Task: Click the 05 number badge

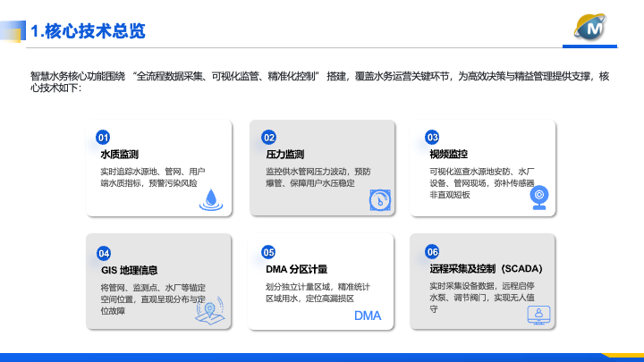Action: [268, 253]
